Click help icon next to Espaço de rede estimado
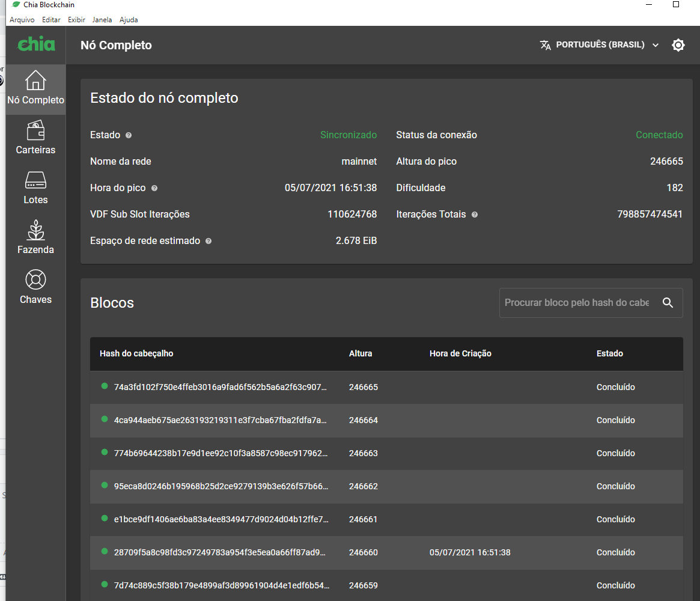The width and height of the screenshot is (700, 601). tap(208, 241)
